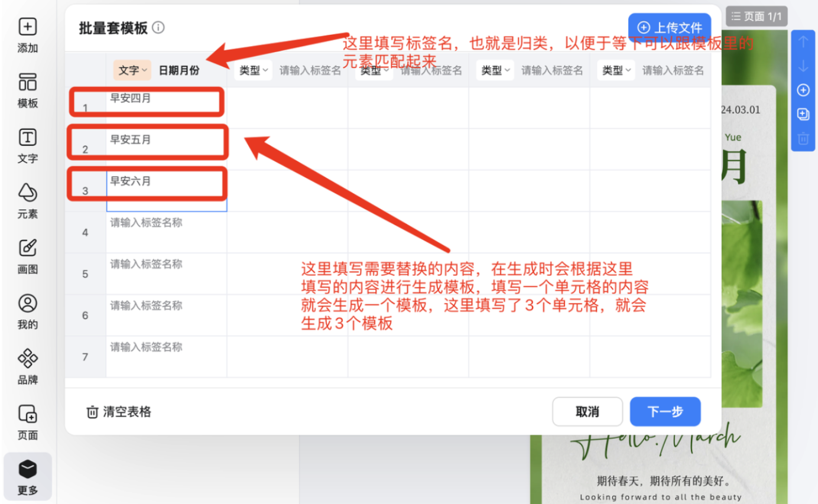This screenshot has height=504, width=818.
Task: Click the 更多 (More) sidebar icon
Action: 28,477
